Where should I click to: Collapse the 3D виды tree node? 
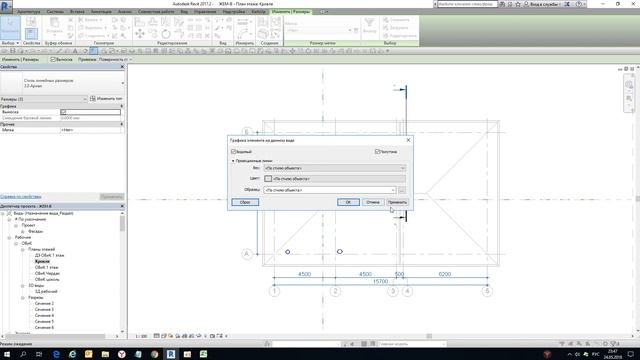[23, 286]
